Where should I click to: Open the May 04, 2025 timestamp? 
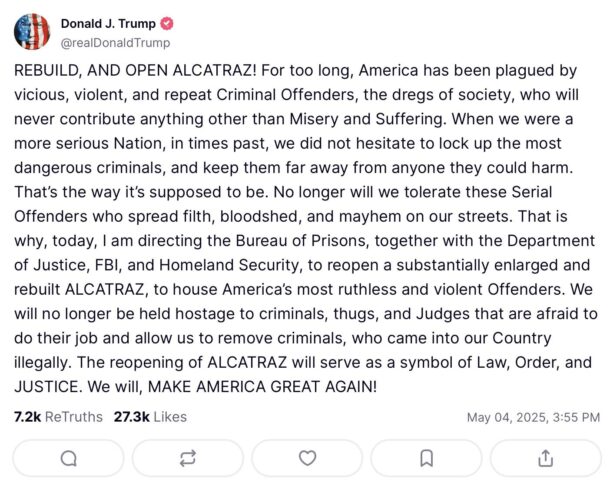(x=533, y=417)
